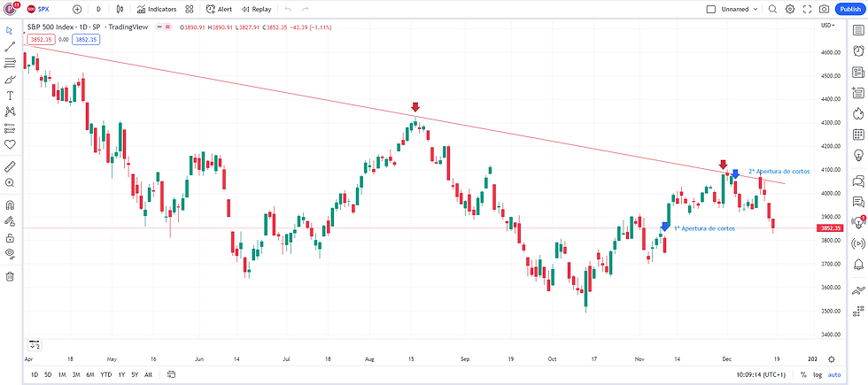Image resolution: width=868 pixels, height=385 pixels.
Task: Select the ruler measure tool
Action: tap(10, 166)
